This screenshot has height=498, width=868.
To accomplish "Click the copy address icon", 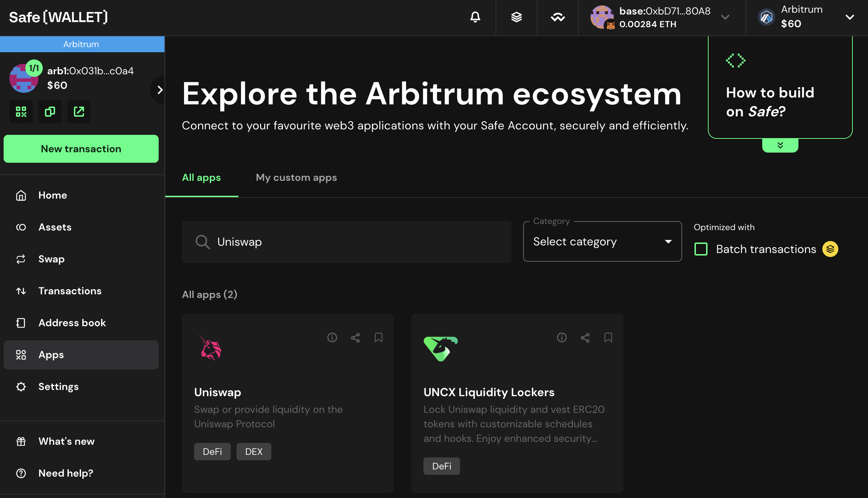I will (50, 112).
